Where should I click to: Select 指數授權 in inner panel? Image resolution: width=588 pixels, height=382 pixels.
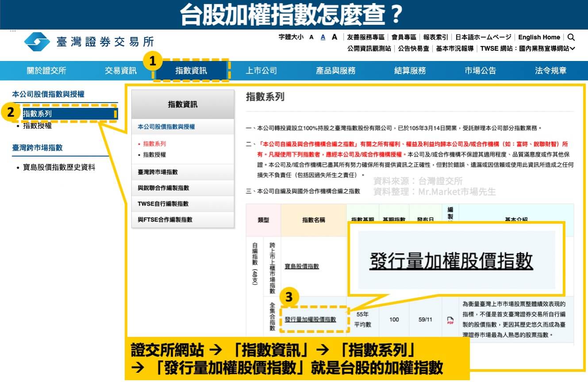pyautogui.click(x=154, y=155)
